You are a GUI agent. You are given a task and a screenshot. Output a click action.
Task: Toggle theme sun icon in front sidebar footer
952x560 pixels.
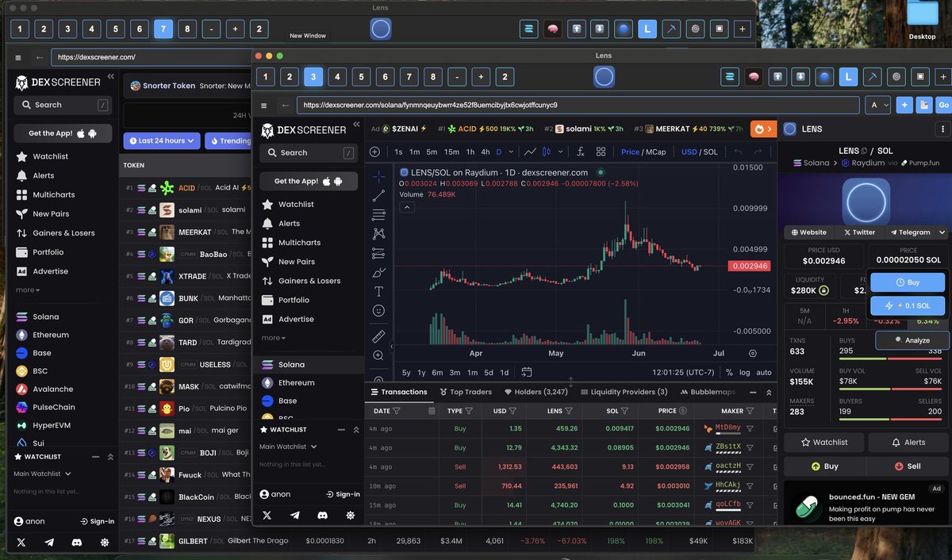coord(350,515)
